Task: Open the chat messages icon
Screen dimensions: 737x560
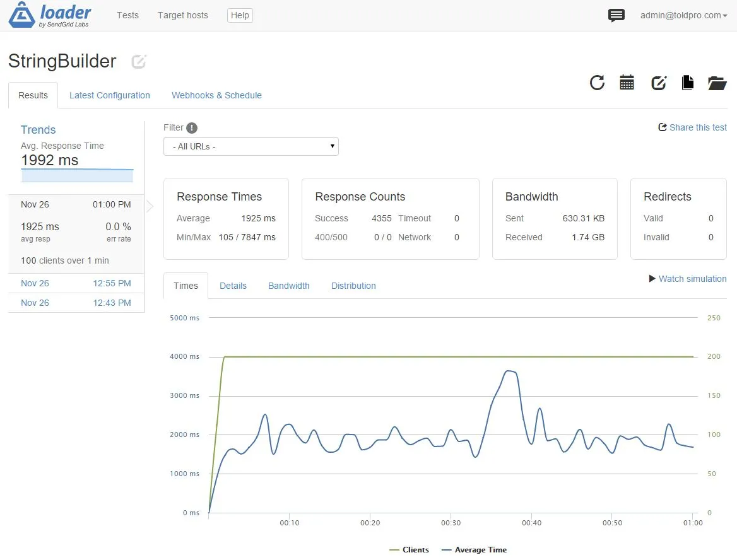Action: pyautogui.click(x=616, y=16)
